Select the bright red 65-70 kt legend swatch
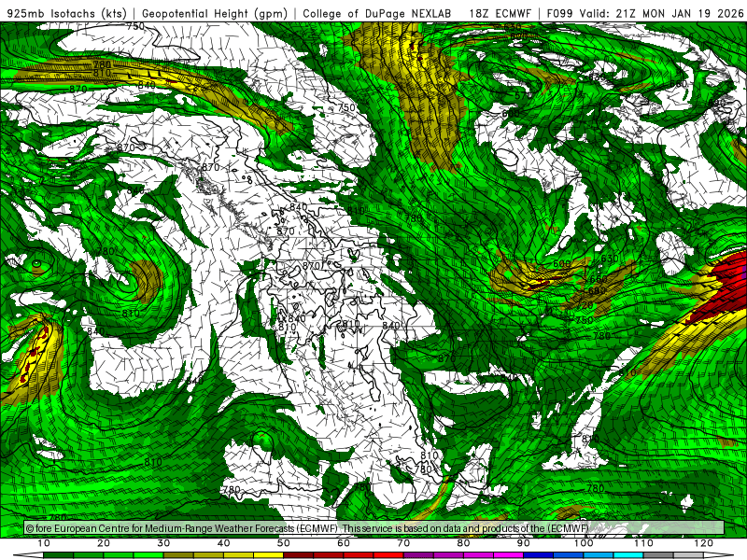The width and height of the screenshot is (747, 560). [388, 555]
